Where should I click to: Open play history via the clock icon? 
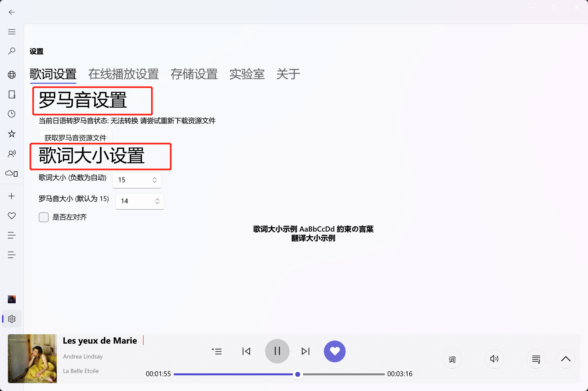click(11, 114)
